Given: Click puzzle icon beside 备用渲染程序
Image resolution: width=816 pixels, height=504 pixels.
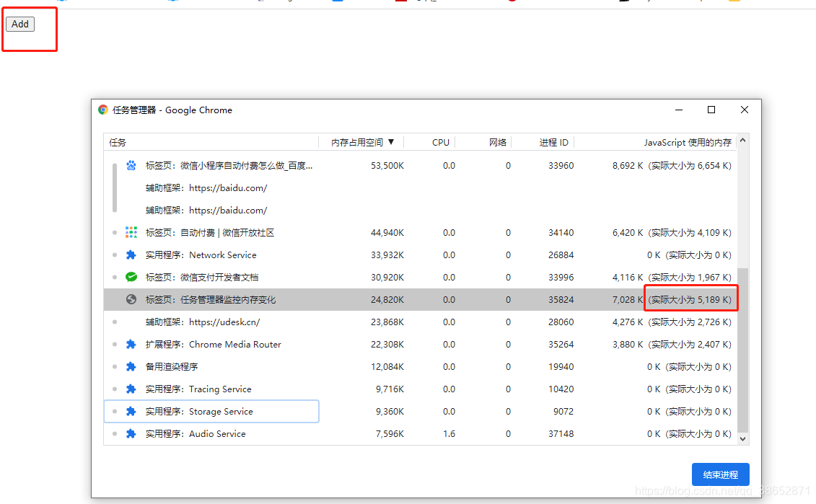Looking at the screenshot, I should 131,367.
